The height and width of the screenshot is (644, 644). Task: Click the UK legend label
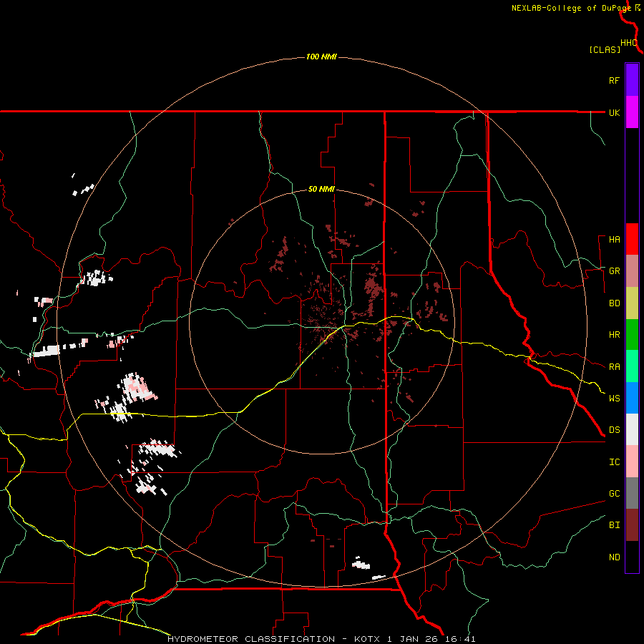(615, 112)
